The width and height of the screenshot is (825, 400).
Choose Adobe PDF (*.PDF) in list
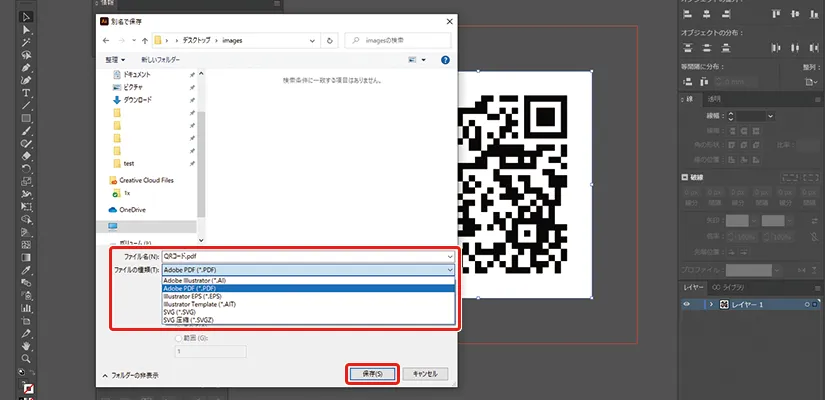[308, 288]
